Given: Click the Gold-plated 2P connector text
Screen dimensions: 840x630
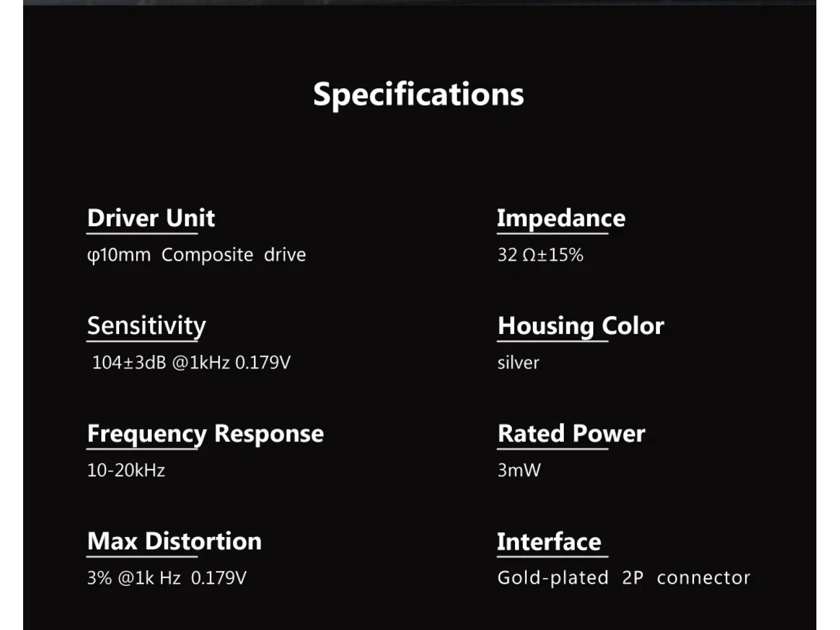Looking at the screenshot, I should pyautogui.click(x=624, y=578).
